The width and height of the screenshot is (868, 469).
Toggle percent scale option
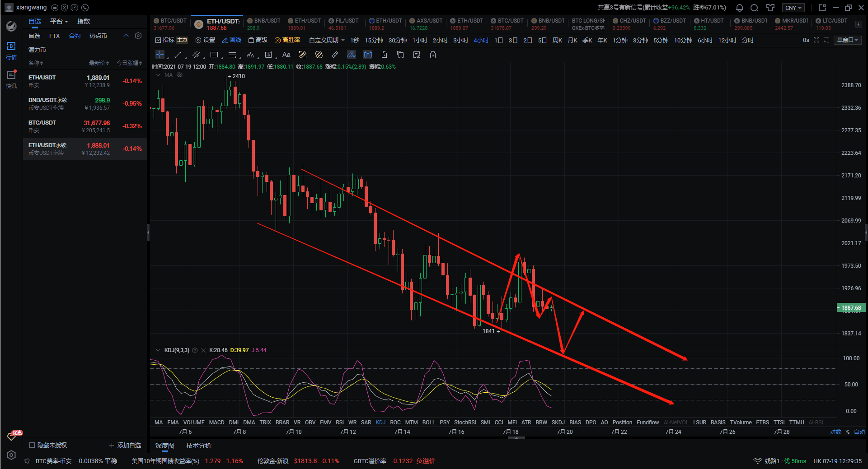[848, 432]
